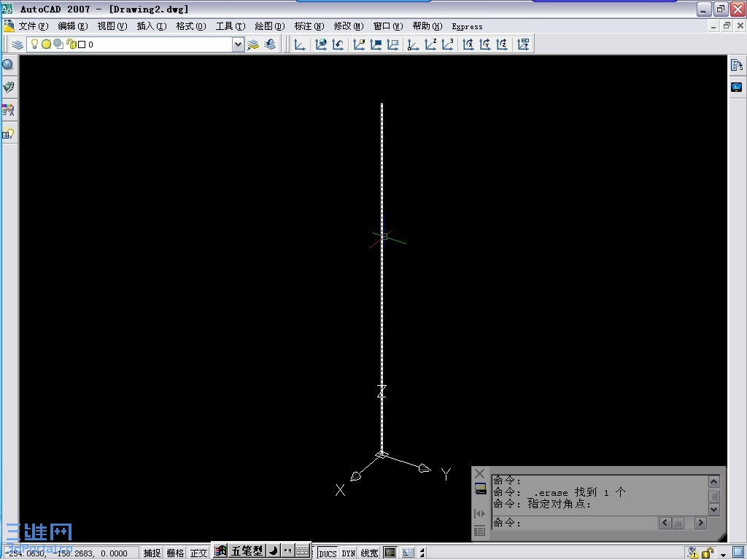Close the command line window
The height and width of the screenshot is (560, 747).
click(x=480, y=473)
